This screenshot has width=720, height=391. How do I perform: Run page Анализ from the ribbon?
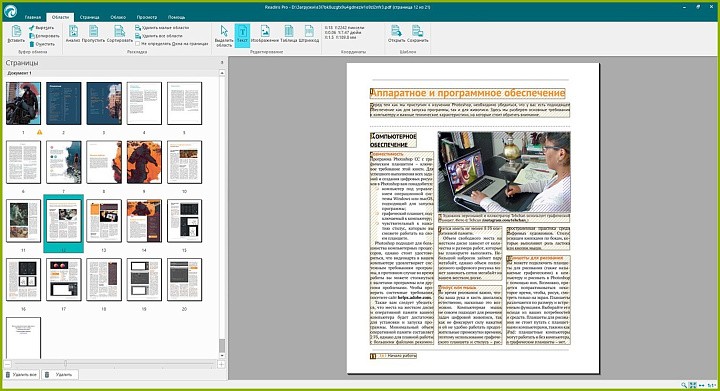(73, 34)
